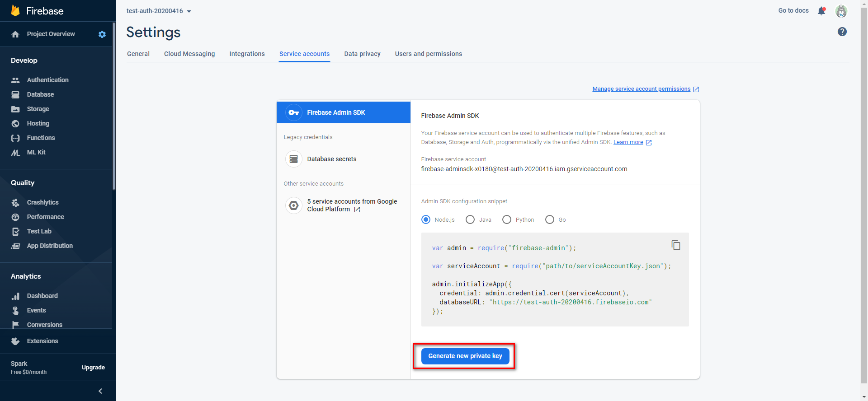The width and height of the screenshot is (868, 401).
Task: Click the Hosting globe icon
Action: coord(15,123)
